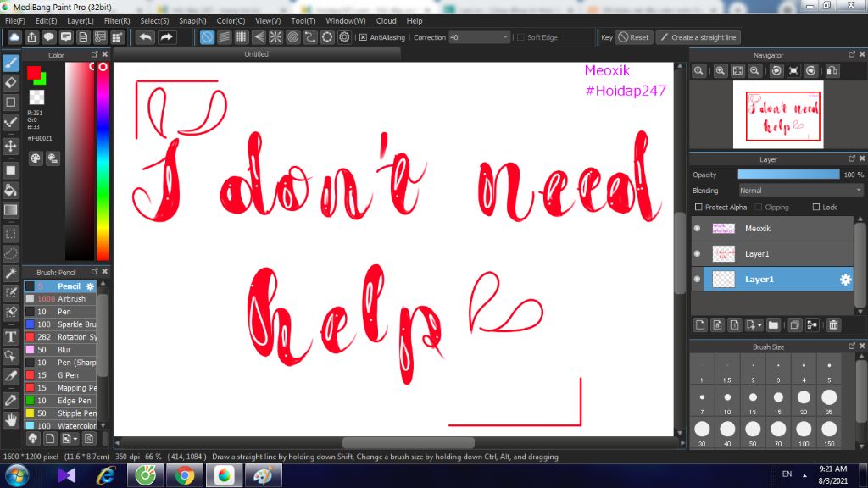868x488 pixels.
Task: Toggle visibility of the selected Layer1
Action: [x=697, y=280]
